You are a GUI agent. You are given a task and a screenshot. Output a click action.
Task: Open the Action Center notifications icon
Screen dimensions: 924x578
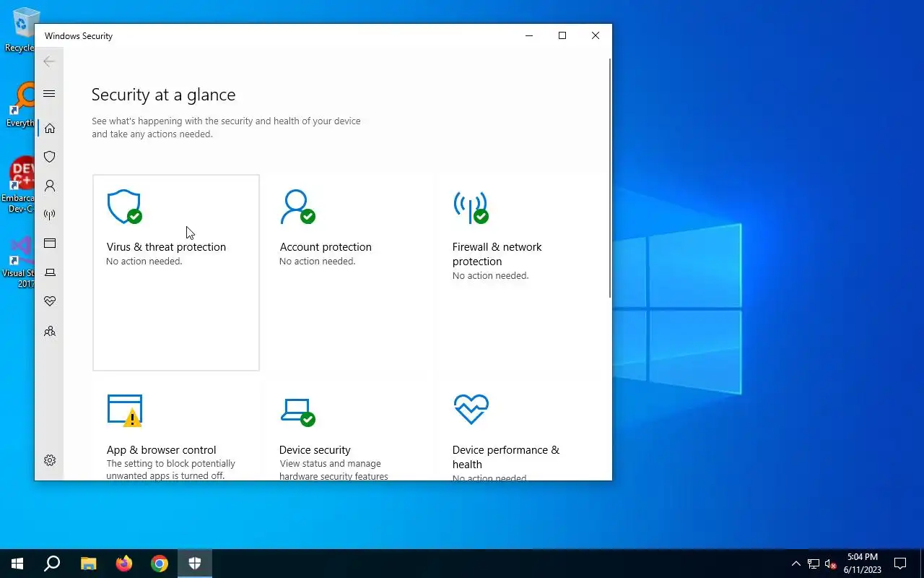click(x=900, y=564)
